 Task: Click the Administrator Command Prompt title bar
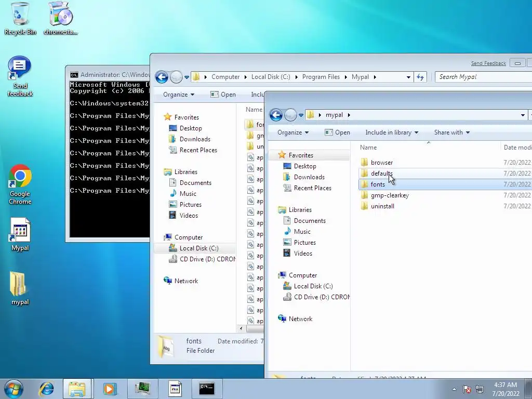[110, 75]
